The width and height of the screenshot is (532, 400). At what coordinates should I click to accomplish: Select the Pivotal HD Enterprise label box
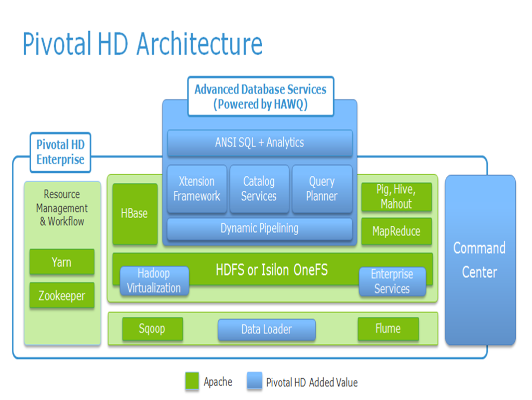(60, 152)
